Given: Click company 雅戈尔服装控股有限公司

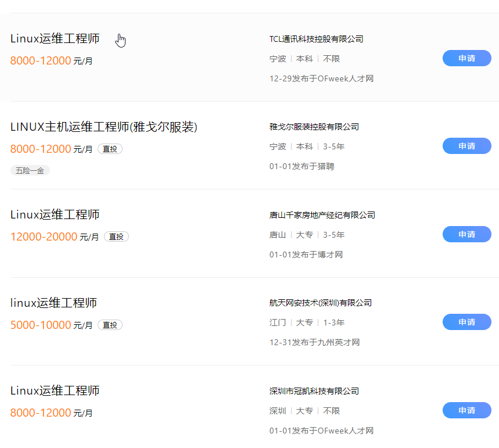Looking at the screenshot, I should 314,127.
